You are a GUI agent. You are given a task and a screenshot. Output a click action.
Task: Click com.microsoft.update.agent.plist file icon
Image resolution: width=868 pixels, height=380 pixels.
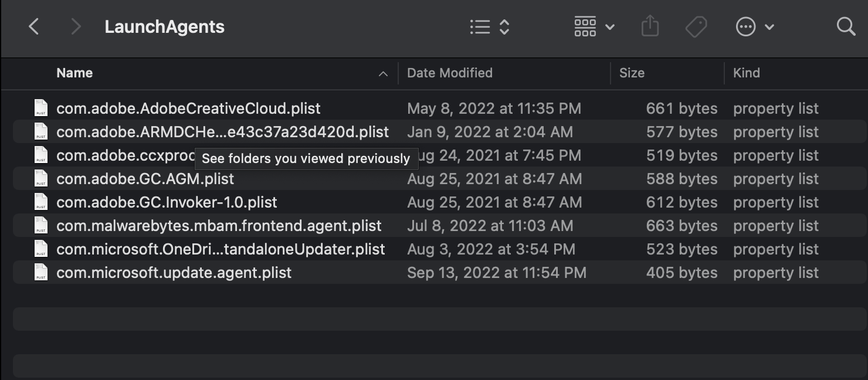pos(40,273)
